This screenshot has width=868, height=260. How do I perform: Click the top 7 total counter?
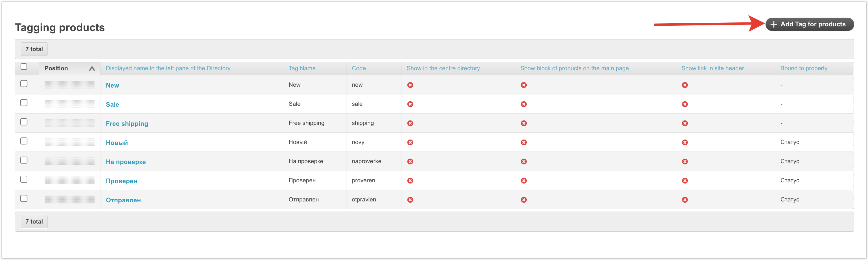coord(34,49)
